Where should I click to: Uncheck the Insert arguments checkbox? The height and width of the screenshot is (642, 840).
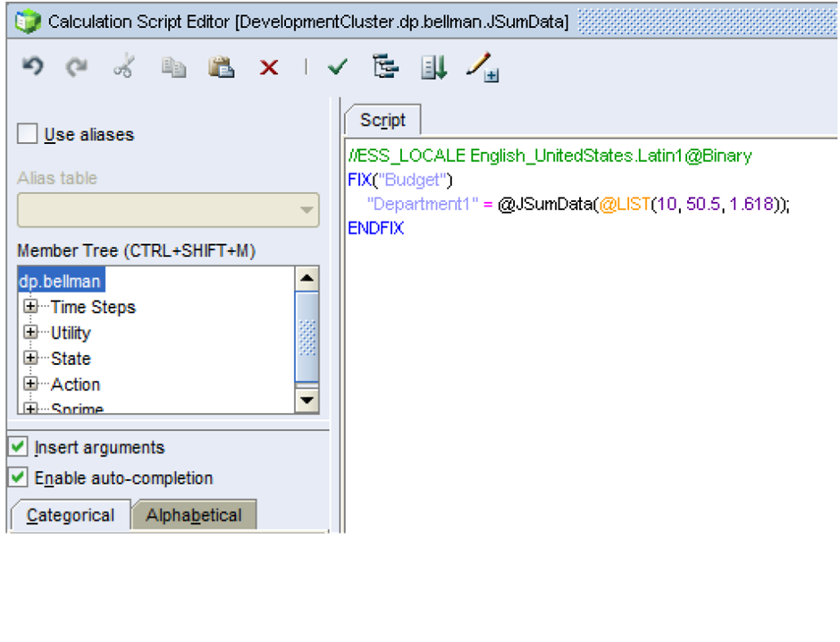pos(18,447)
